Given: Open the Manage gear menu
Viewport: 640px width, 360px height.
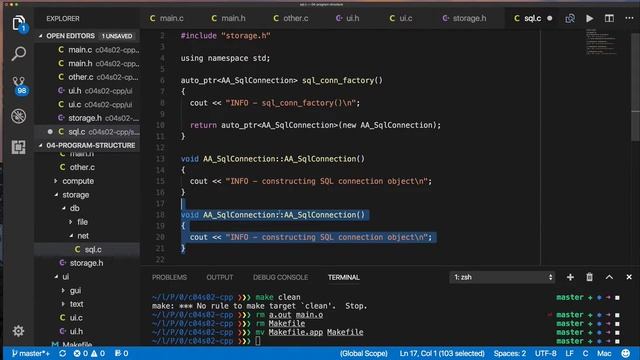Looking at the screenshot, I should (18, 331).
